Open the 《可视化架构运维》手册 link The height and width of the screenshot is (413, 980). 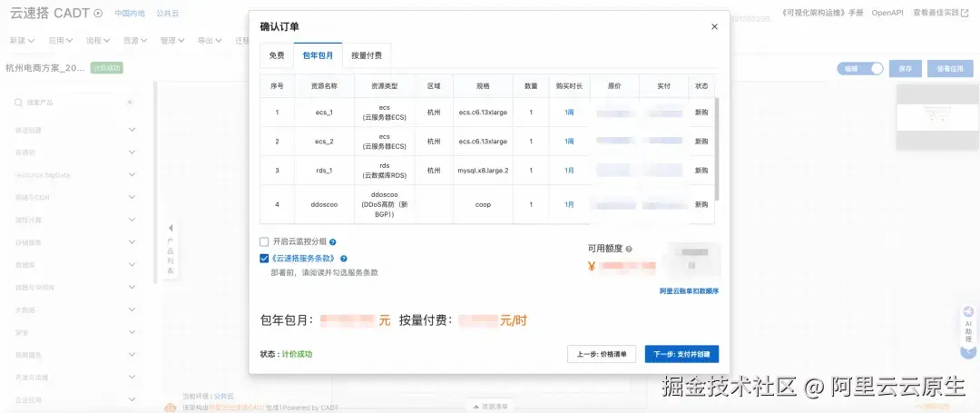pyautogui.click(x=822, y=13)
